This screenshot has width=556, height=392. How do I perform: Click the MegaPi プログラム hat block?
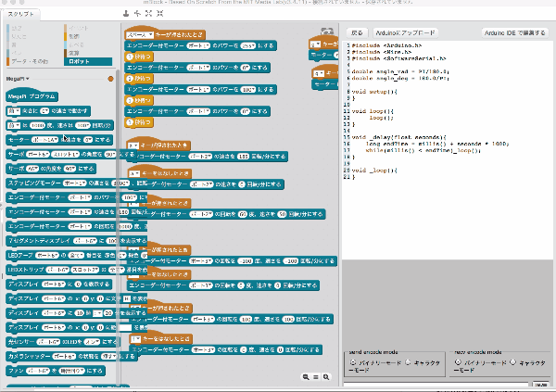32,95
